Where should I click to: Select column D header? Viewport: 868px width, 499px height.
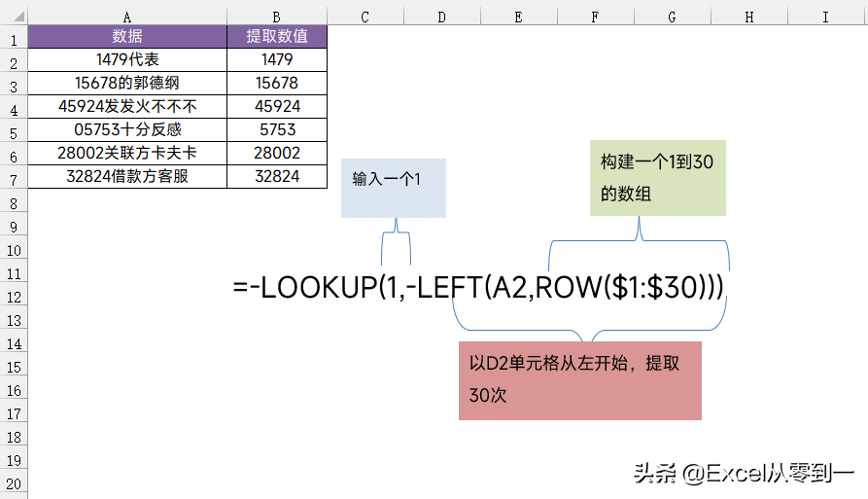click(x=442, y=17)
